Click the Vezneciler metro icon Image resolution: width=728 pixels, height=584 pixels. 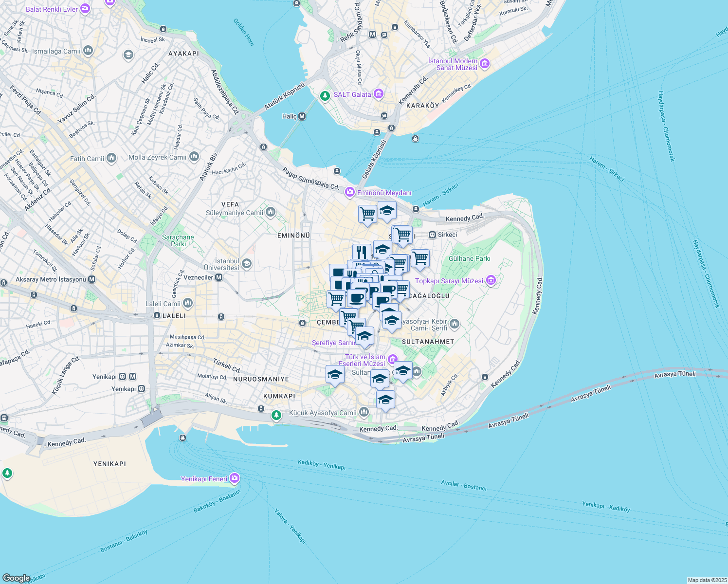pos(219,277)
